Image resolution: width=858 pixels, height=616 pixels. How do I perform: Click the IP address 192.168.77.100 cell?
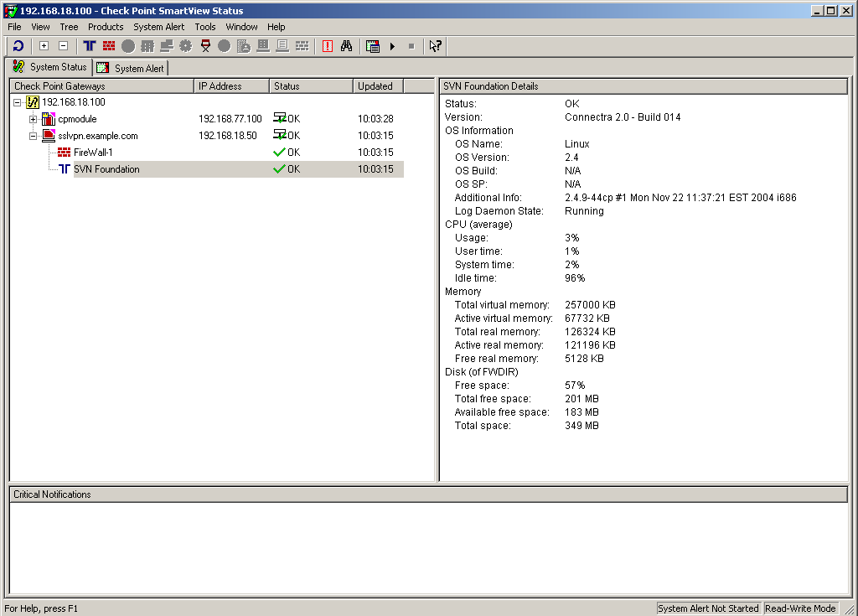pos(230,119)
